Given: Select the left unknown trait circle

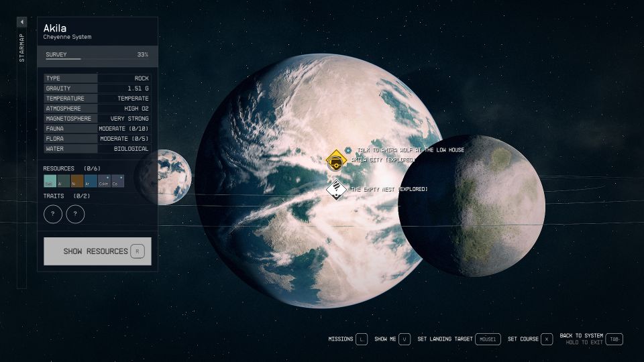Looking at the screenshot, I should pos(53,214).
